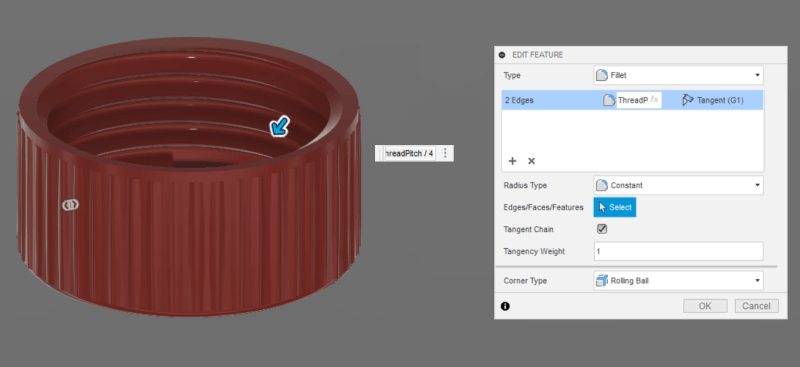Click the ThreadPitch / 4 canvas input box
This screenshot has width=800, height=367.
coord(410,153)
